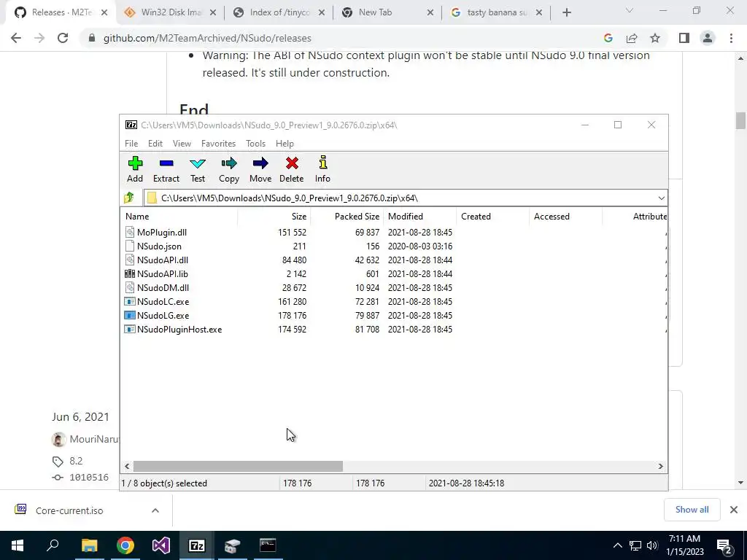Open commit 1010516 link

(89, 477)
